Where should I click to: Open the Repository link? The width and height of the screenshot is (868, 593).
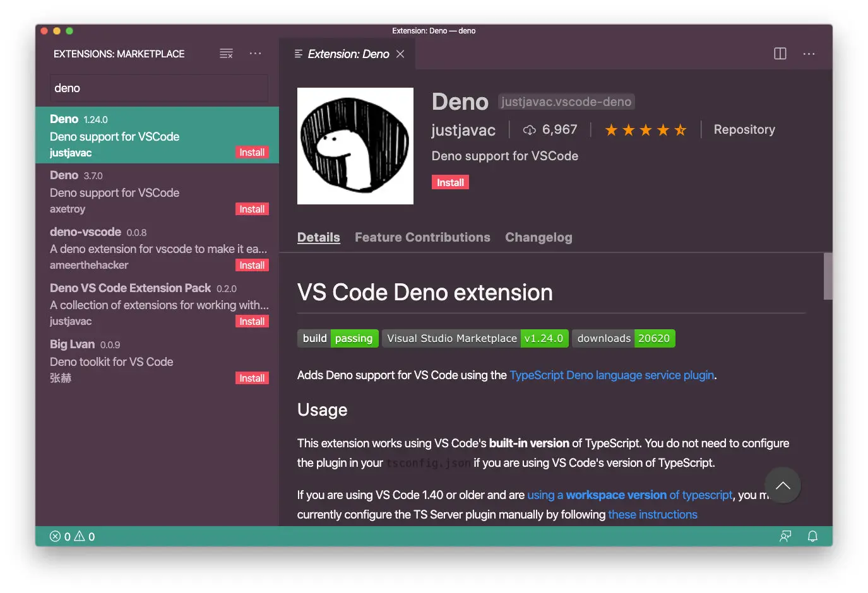point(744,129)
